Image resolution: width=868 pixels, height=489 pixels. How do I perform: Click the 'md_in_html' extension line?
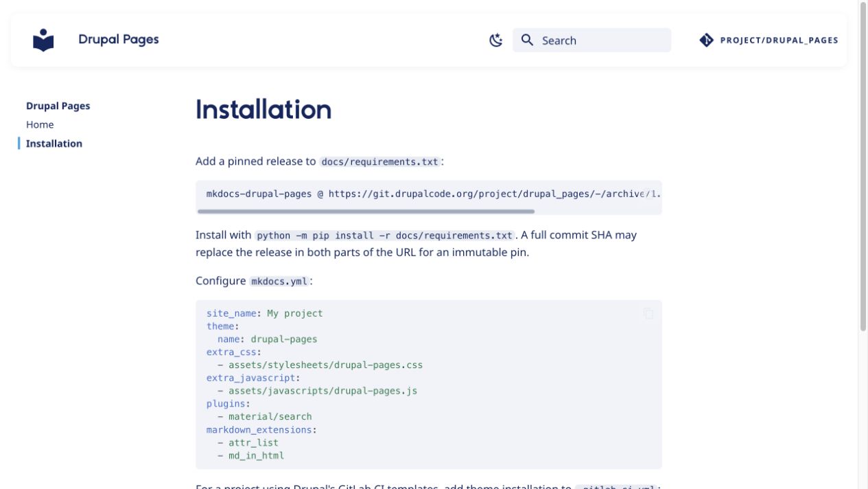(251, 455)
